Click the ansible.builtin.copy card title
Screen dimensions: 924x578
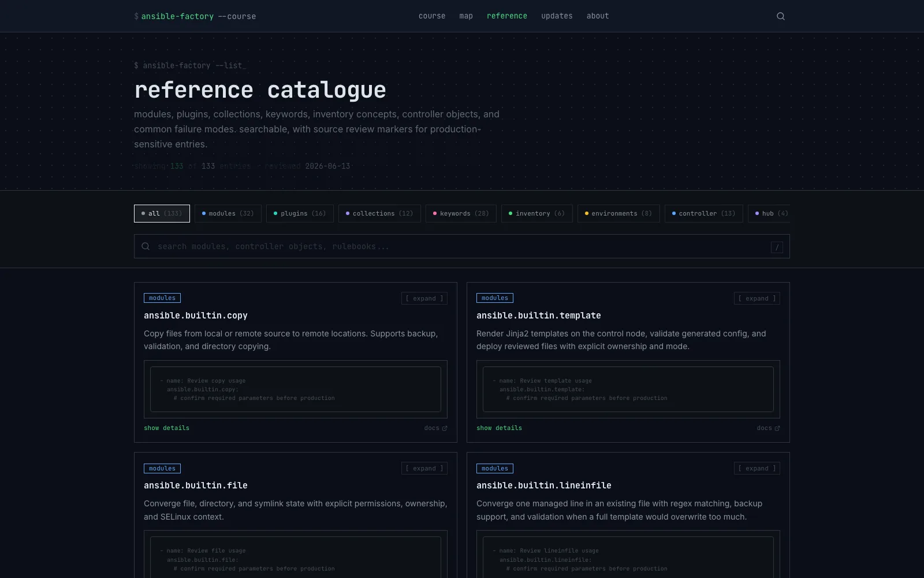196,316
